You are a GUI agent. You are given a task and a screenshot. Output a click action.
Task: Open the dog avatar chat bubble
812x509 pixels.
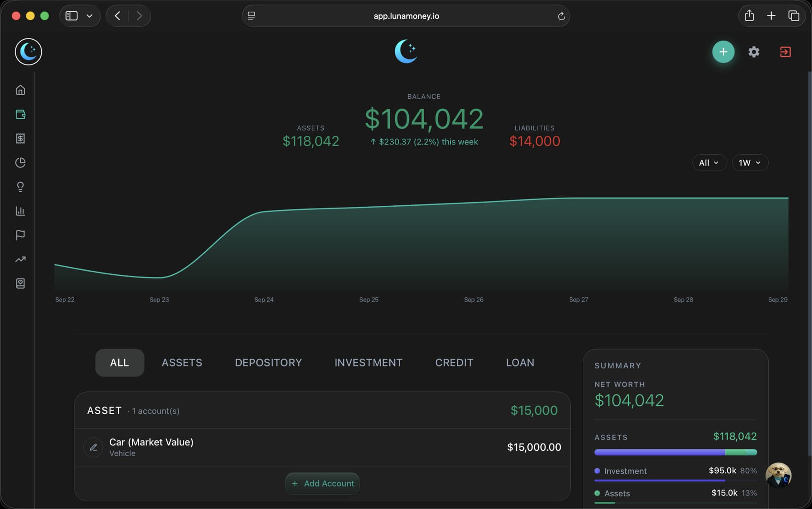pos(779,475)
